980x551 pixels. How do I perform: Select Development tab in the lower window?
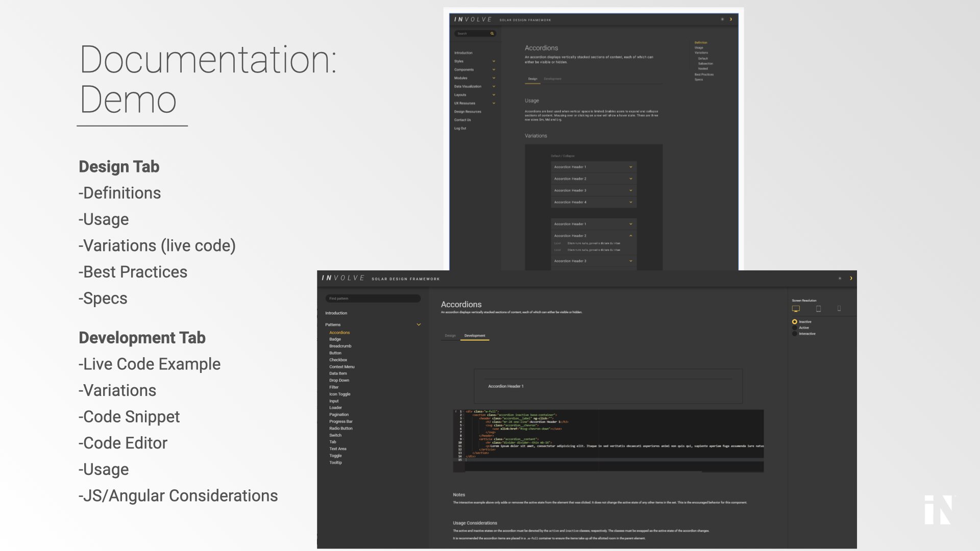[x=475, y=336]
